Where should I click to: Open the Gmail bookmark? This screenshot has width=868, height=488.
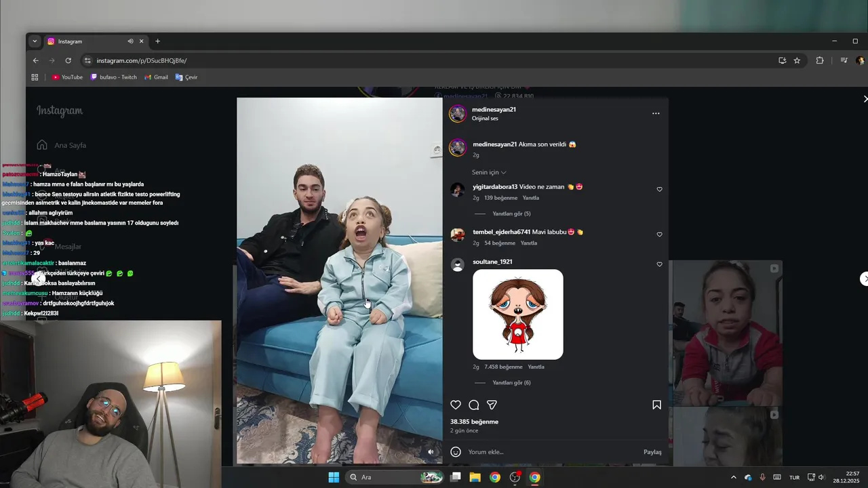156,77
